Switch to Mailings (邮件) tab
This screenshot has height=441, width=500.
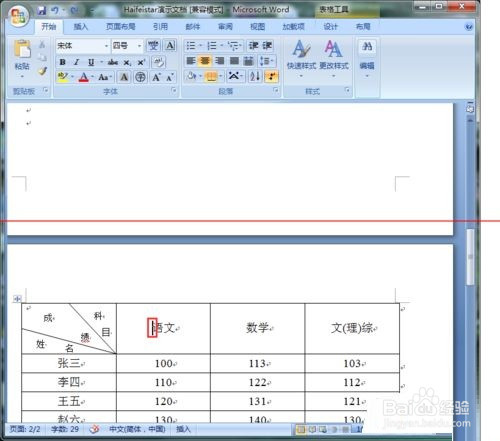[193, 27]
